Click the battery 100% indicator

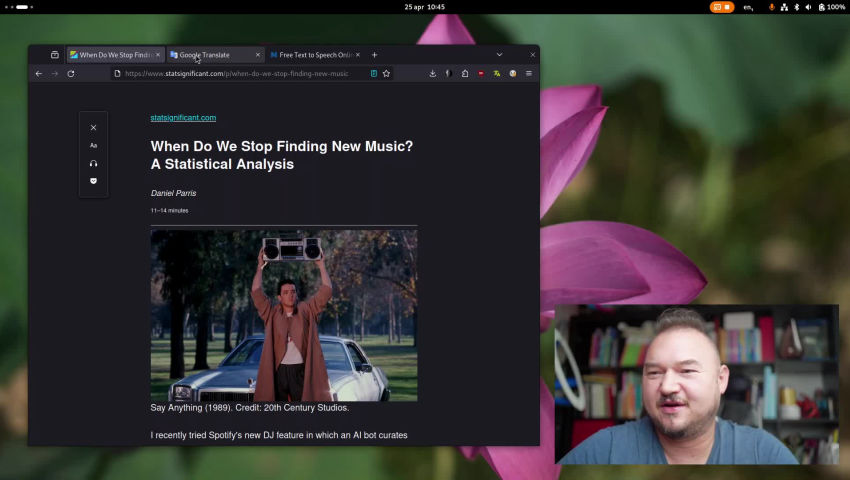(x=832, y=7)
